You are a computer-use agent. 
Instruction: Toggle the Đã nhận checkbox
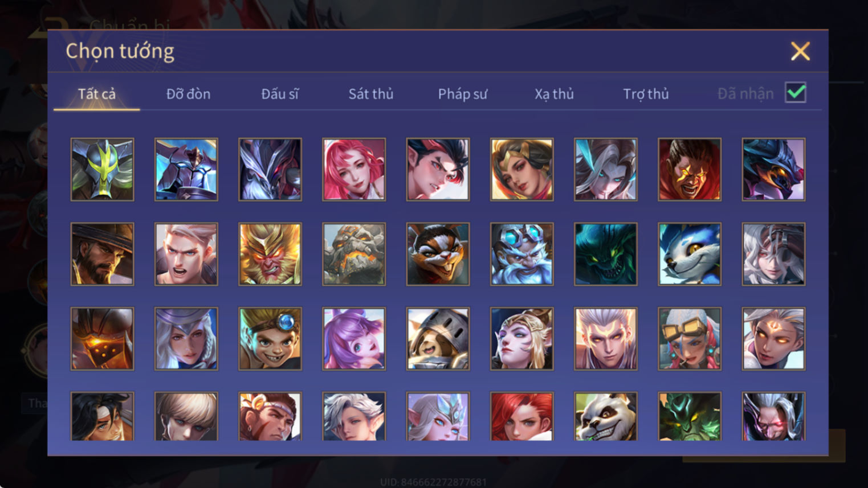pyautogui.click(x=796, y=92)
